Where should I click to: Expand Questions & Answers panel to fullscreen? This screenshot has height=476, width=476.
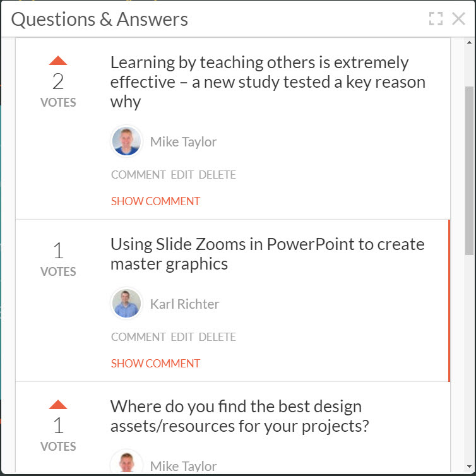click(436, 19)
